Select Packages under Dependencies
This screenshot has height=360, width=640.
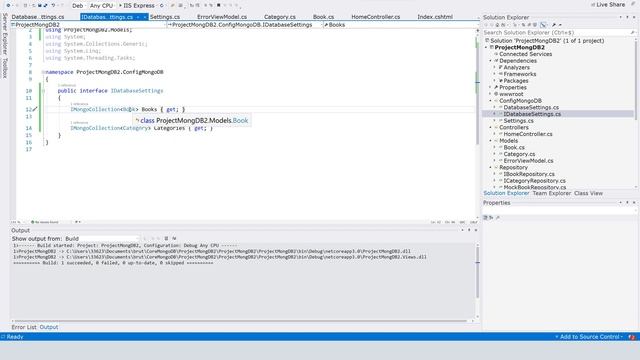tap(516, 81)
